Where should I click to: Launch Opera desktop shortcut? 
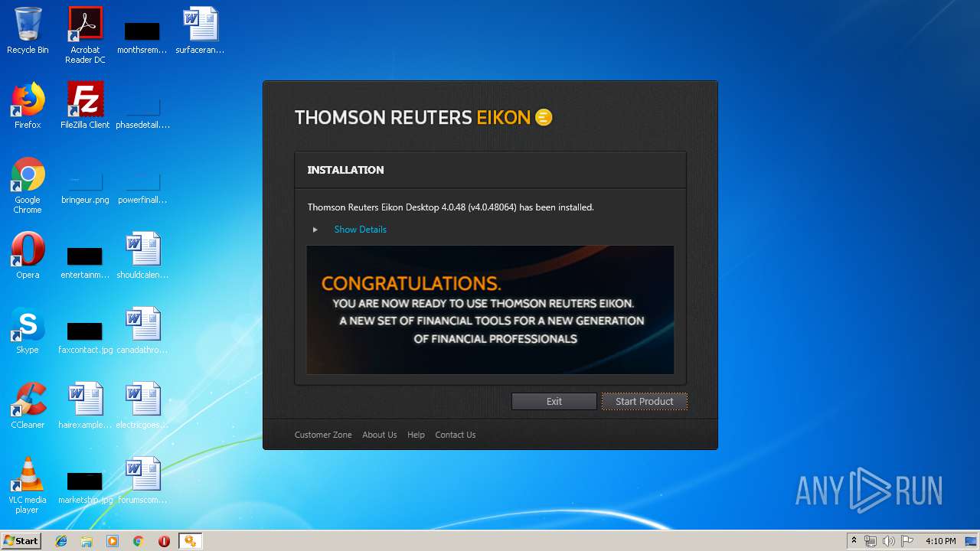point(28,256)
